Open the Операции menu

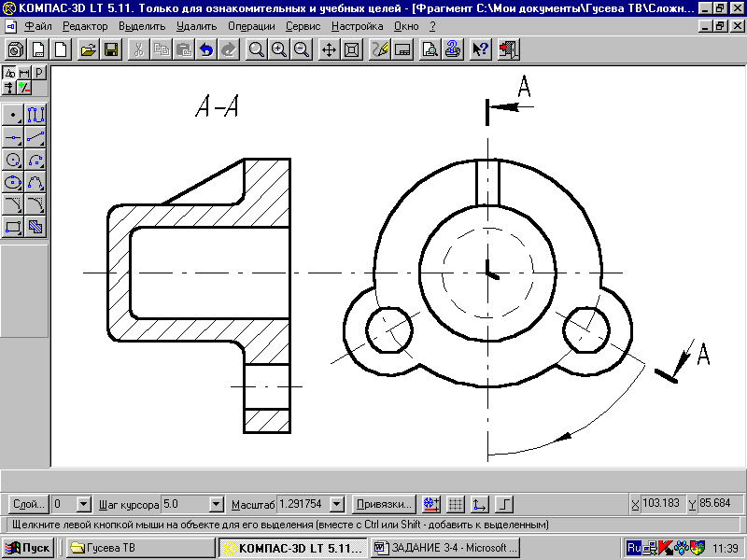click(251, 27)
